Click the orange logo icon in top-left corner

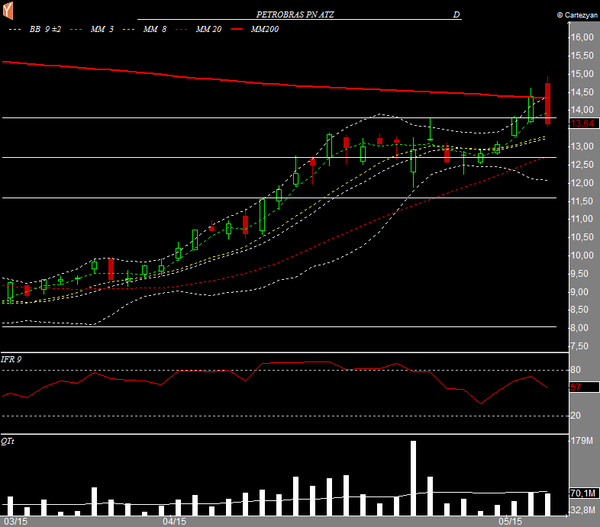(8, 11)
